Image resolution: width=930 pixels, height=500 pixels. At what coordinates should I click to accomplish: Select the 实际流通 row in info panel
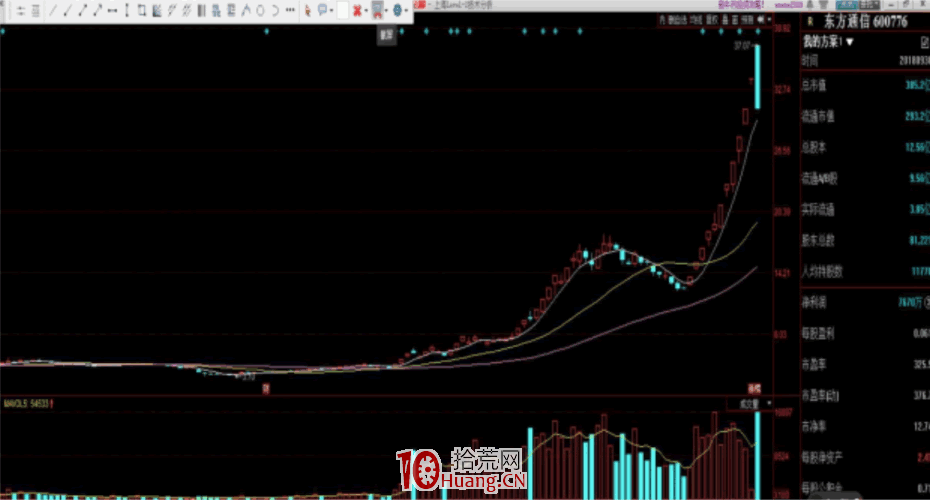click(x=865, y=209)
